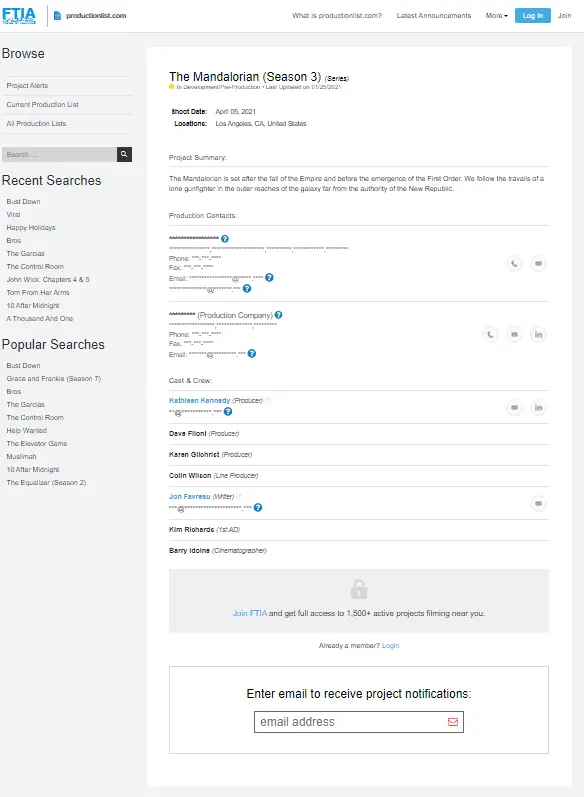Open Project Alerts in Browse sidebar
The image size is (584, 797).
[27, 86]
